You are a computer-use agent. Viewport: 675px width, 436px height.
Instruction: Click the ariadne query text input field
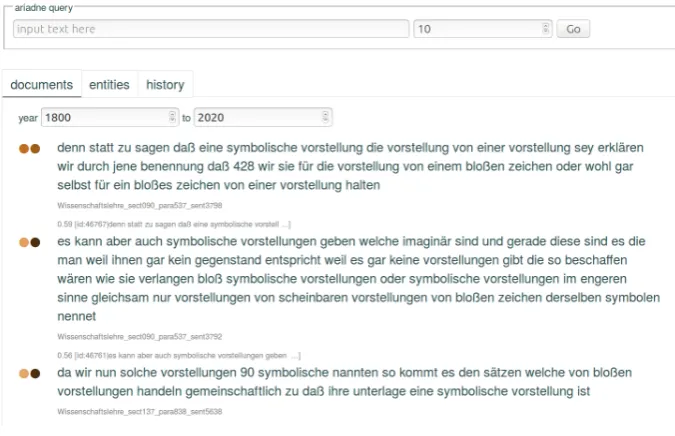pos(211,29)
